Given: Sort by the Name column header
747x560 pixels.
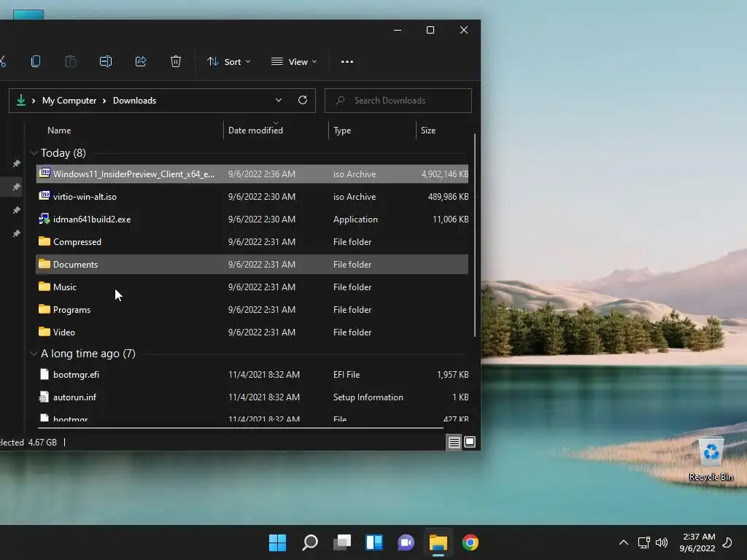Looking at the screenshot, I should [x=59, y=131].
